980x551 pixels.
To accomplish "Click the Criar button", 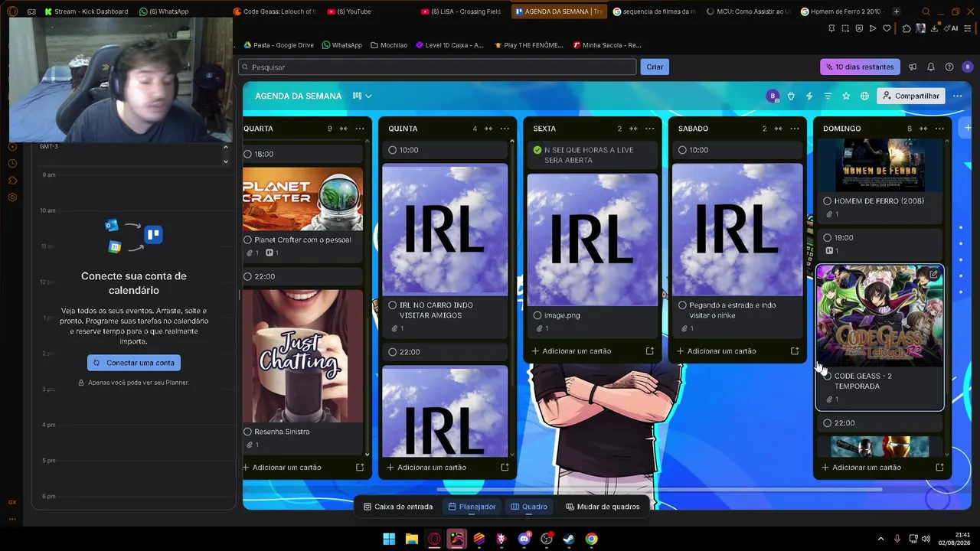I will [655, 67].
